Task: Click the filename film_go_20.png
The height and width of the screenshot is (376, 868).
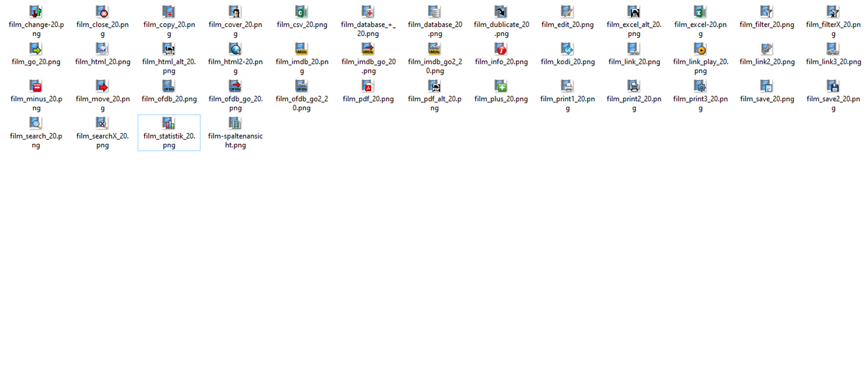Action: tap(36, 62)
